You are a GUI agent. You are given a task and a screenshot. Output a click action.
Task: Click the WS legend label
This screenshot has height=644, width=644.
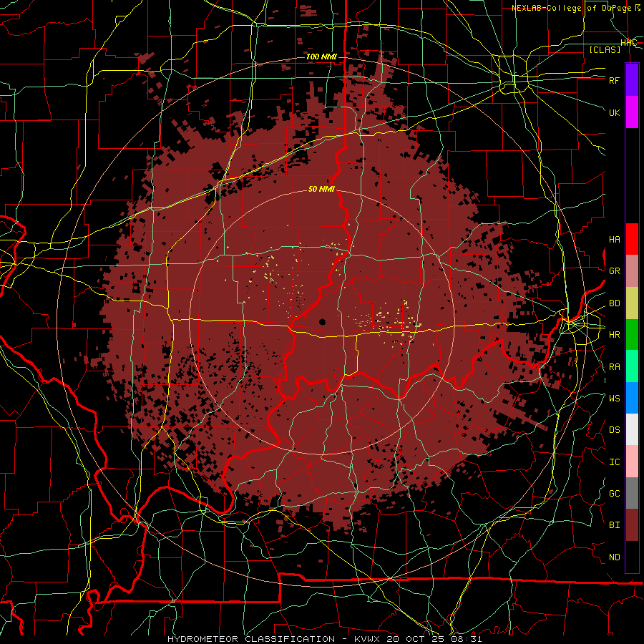click(x=615, y=399)
